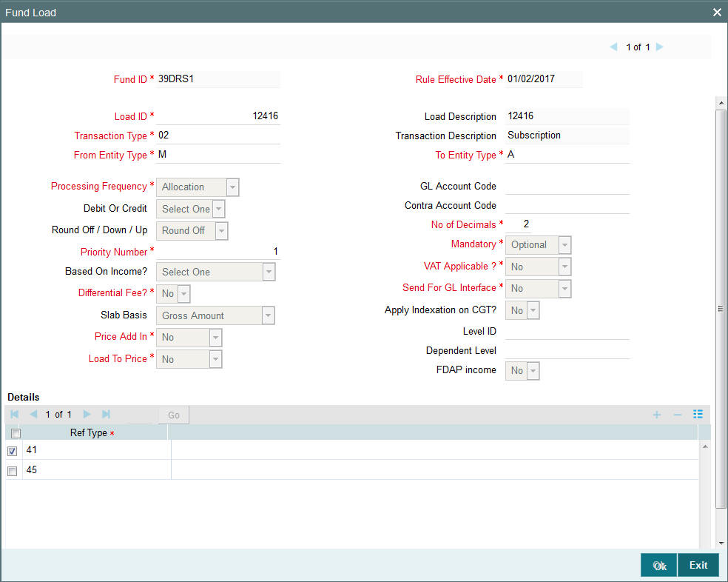The width and height of the screenshot is (728, 582).
Task: Click the Rule Effective Date field
Action: pyautogui.click(x=544, y=79)
